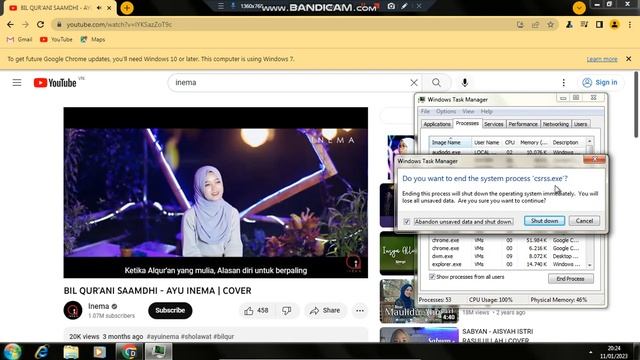Open the SABYAN AISYAH ISTRI recommended video
The image size is (640, 360).
tap(498, 336)
